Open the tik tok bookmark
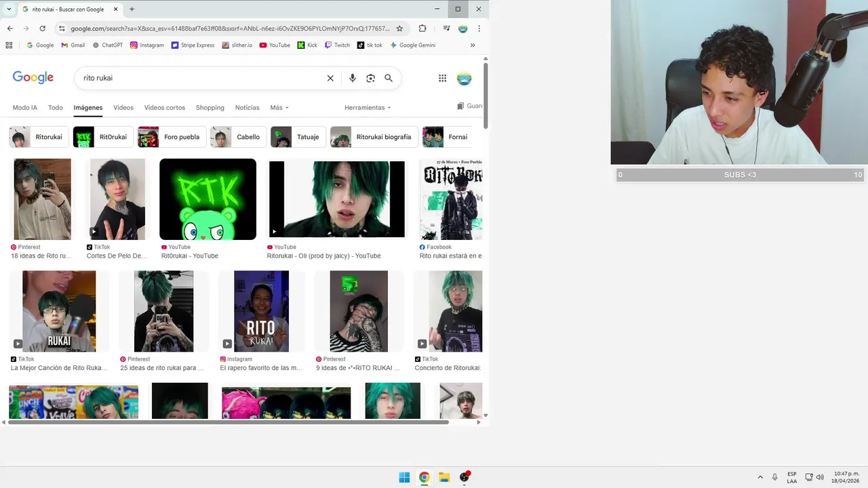The width and height of the screenshot is (868, 488). coord(370,45)
